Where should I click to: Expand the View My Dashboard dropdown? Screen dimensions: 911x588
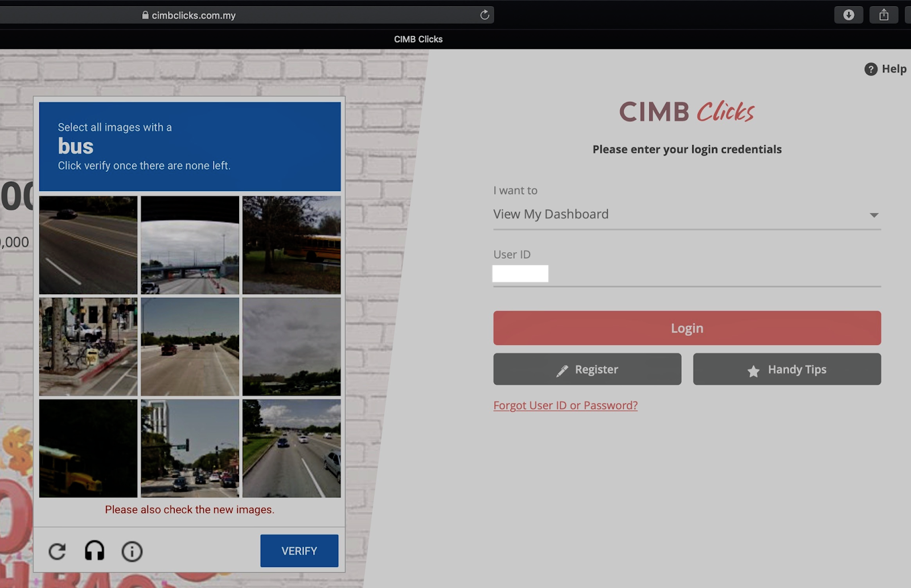tap(687, 215)
